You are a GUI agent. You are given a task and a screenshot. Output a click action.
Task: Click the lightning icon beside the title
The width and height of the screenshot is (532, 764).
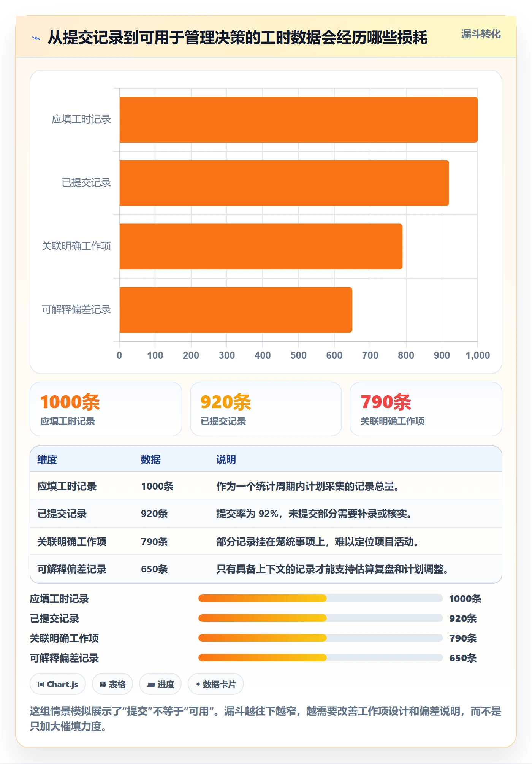[36, 38]
